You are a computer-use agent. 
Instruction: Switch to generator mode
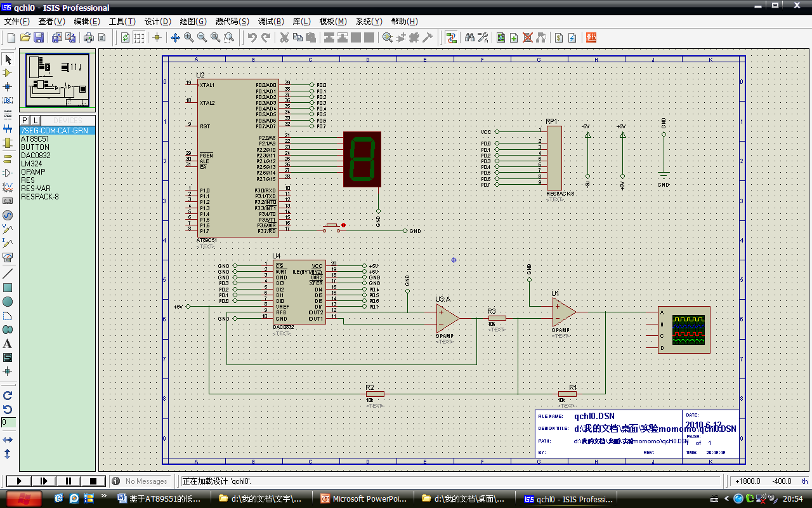(x=8, y=215)
